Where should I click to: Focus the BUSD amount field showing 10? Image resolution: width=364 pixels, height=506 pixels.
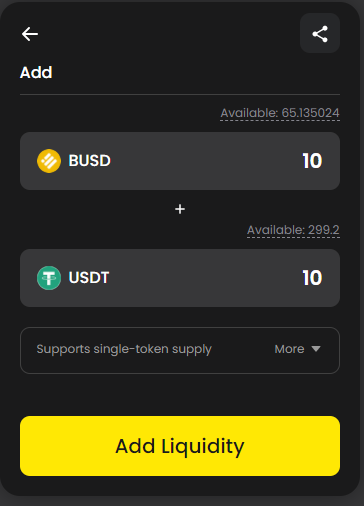coord(312,161)
